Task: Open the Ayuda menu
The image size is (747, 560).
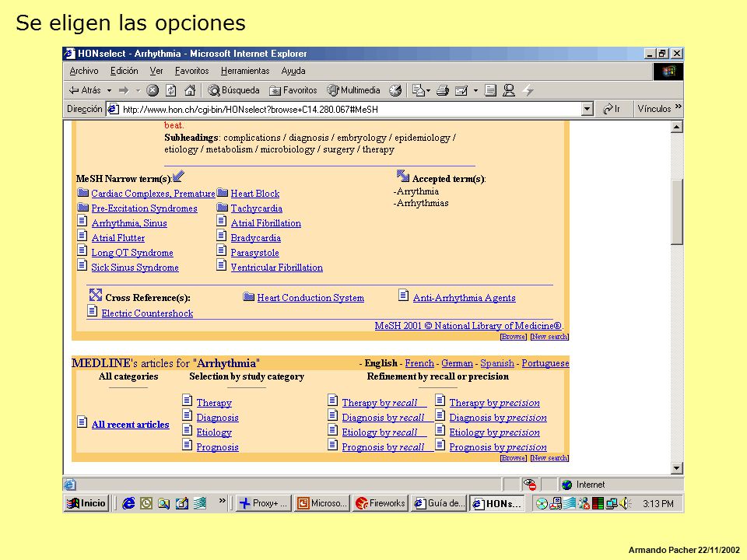Action: [293, 71]
